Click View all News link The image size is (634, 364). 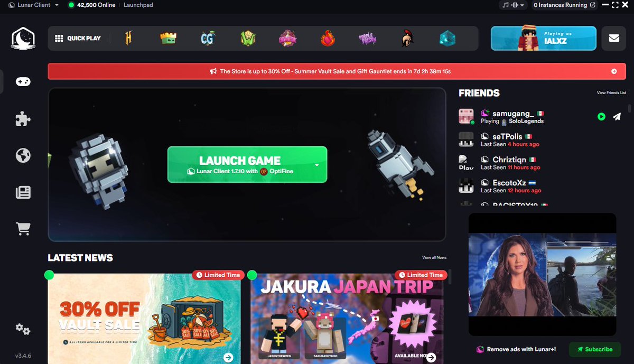434,257
